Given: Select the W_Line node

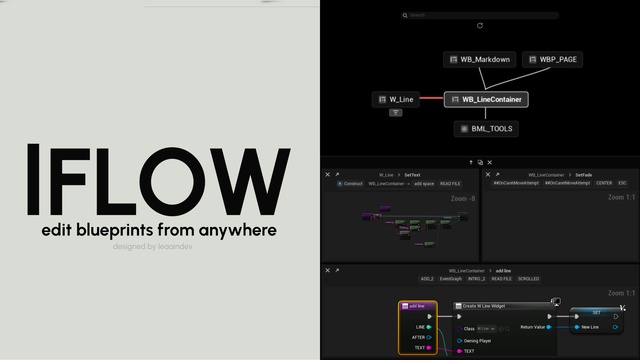Looking at the screenshot, I should (x=396, y=100).
